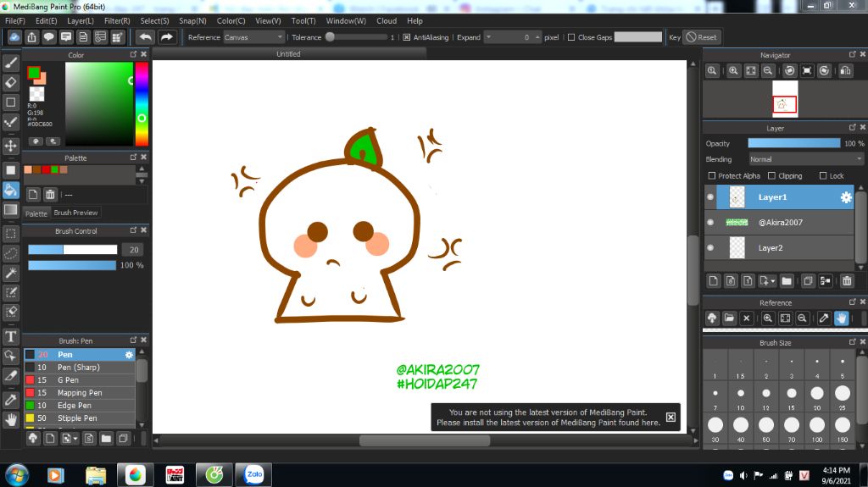This screenshot has height=487, width=868.
Task: Select the Magic Wand tool
Action: pyautogui.click(x=10, y=272)
